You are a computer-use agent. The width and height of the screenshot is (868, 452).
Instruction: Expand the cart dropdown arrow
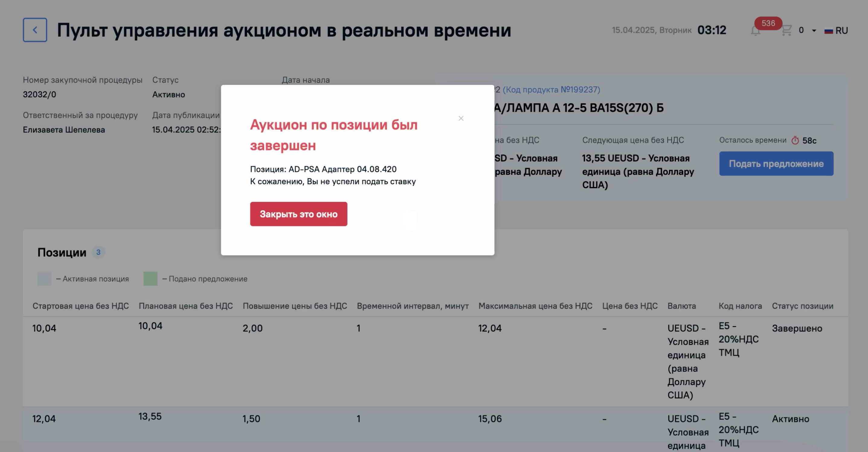(x=814, y=31)
